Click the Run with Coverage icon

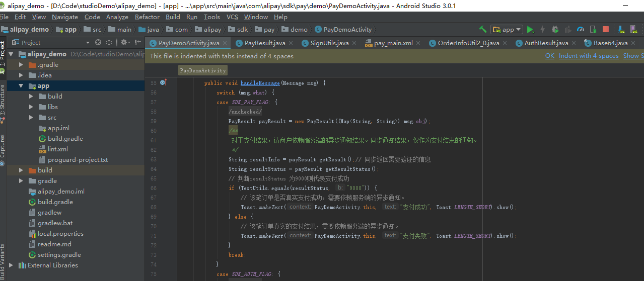[568, 29]
